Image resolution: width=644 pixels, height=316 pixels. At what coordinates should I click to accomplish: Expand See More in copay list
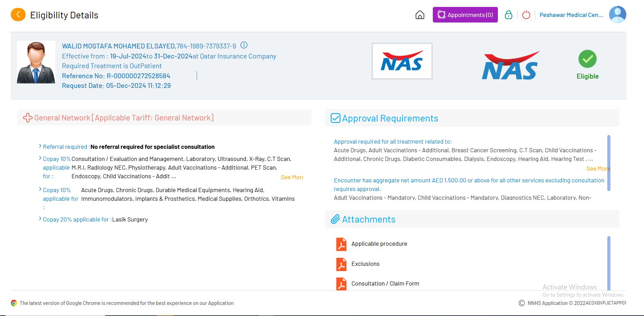click(x=292, y=177)
